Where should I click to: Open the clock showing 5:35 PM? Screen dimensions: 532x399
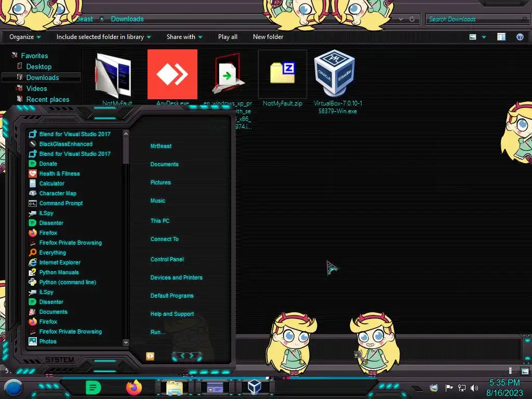coord(504,388)
